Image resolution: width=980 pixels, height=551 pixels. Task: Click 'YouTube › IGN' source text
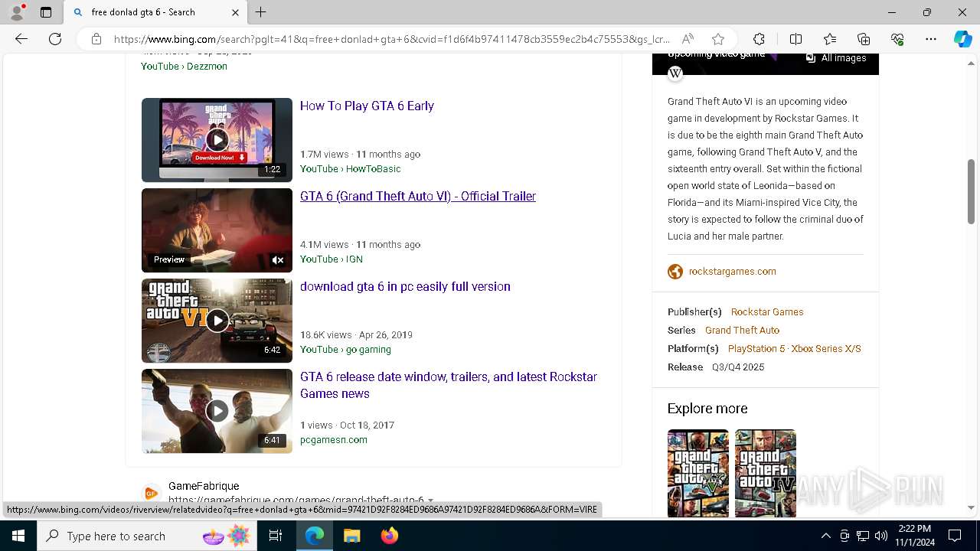click(332, 259)
